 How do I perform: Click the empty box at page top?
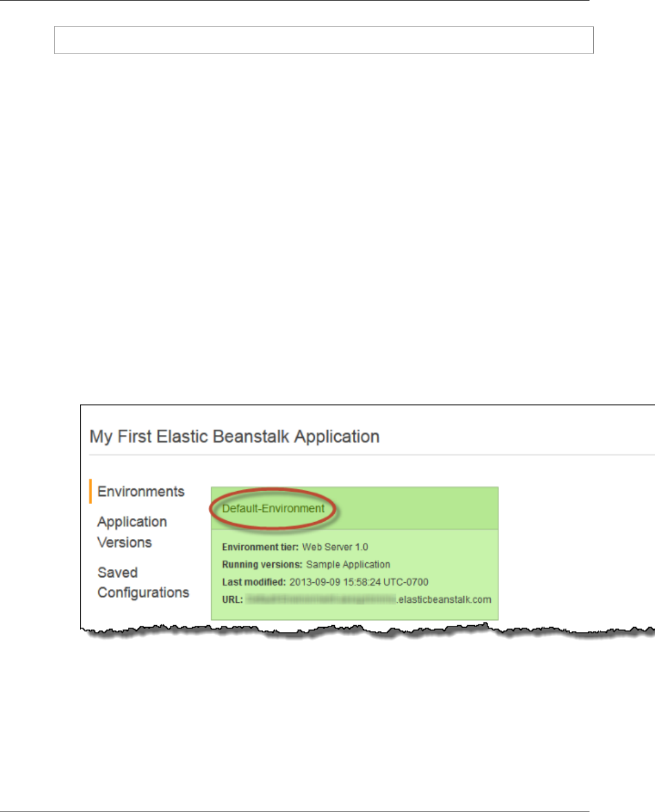[323, 40]
